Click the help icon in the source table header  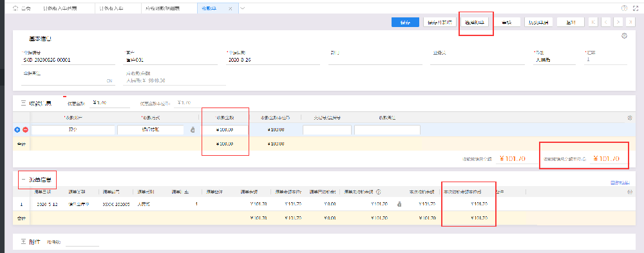pos(378,192)
